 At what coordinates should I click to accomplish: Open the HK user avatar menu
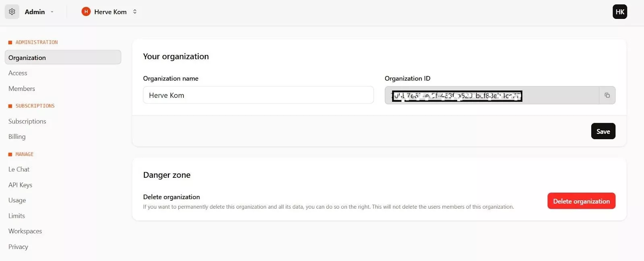pyautogui.click(x=620, y=12)
